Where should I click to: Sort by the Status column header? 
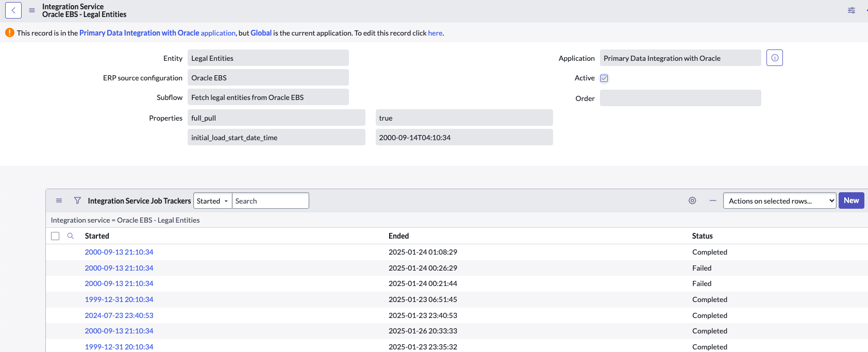[x=702, y=236]
